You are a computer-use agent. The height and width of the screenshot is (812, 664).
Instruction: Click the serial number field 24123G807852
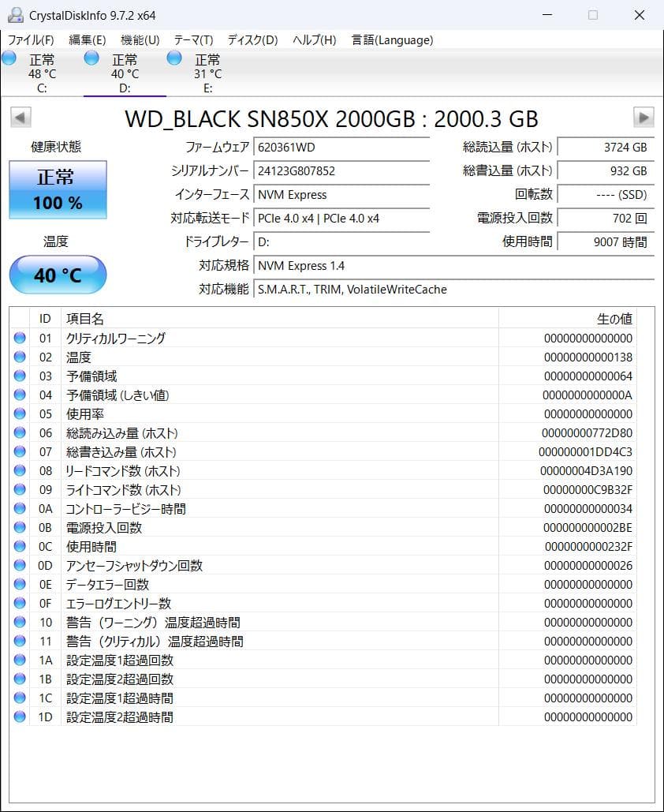click(x=341, y=171)
